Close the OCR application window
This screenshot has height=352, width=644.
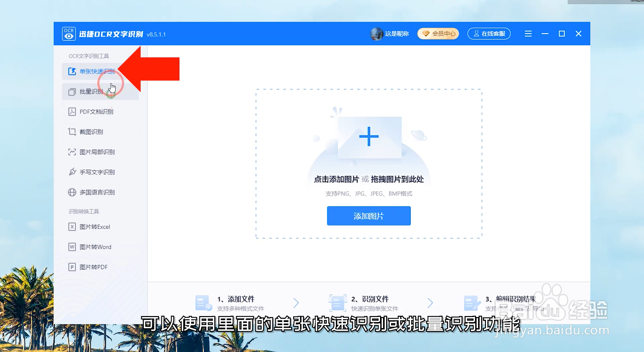(579, 34)
